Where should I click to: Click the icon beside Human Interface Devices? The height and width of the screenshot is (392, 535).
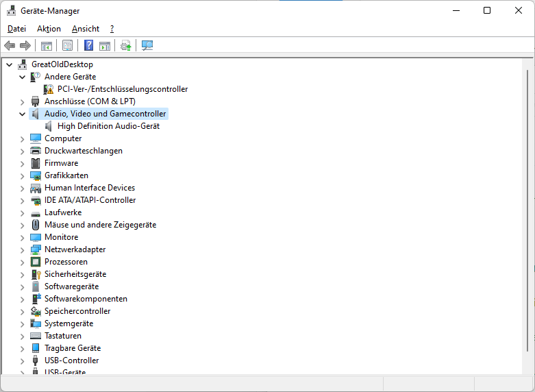(36, 188)
